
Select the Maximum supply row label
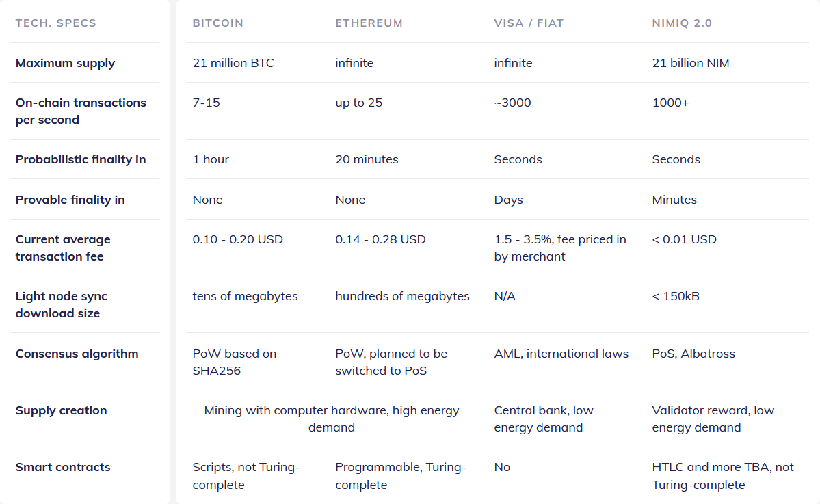[x=66, y=64]
